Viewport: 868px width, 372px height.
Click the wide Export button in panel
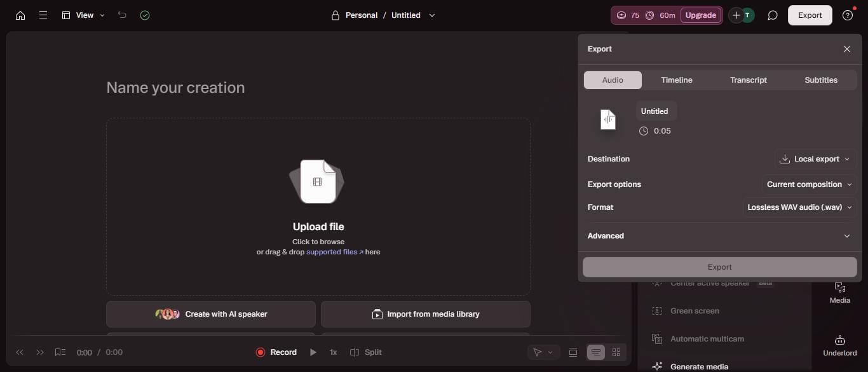tap(720, 267)
